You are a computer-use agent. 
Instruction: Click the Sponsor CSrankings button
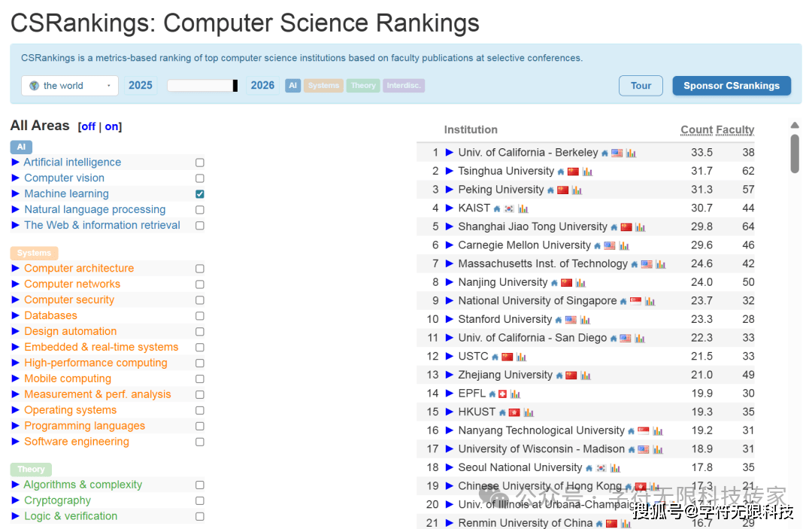731,86
